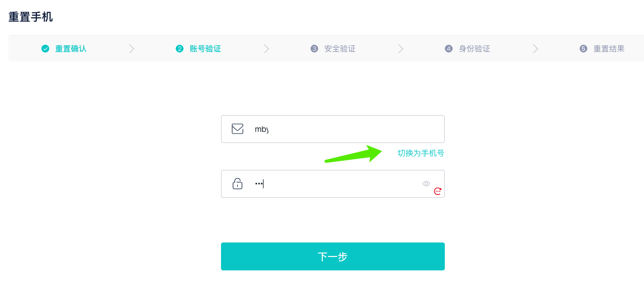Click the step 3 number circle

[314, 49]
